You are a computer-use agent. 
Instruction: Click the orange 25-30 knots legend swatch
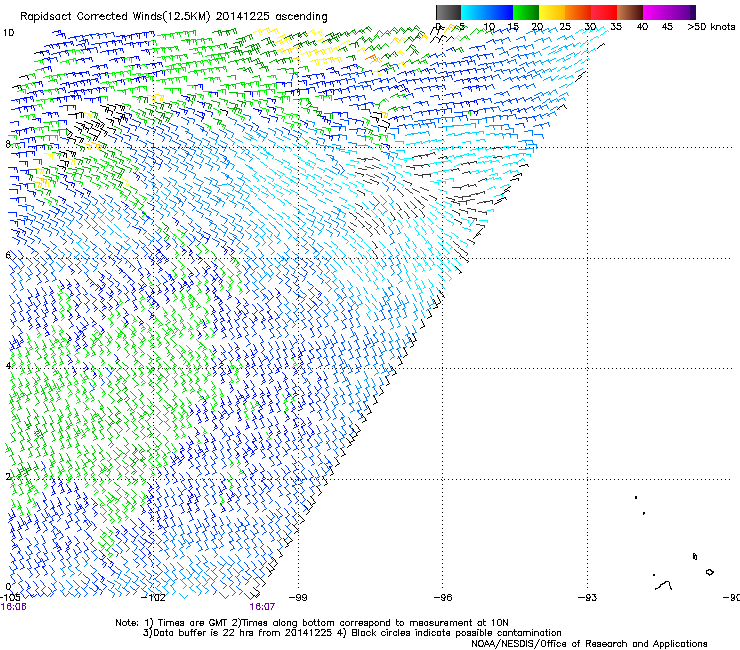[x=578, y=12]
